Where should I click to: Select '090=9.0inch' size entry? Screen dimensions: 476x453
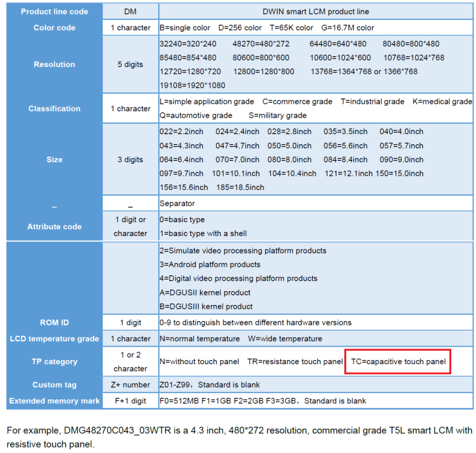click(401, 159)
